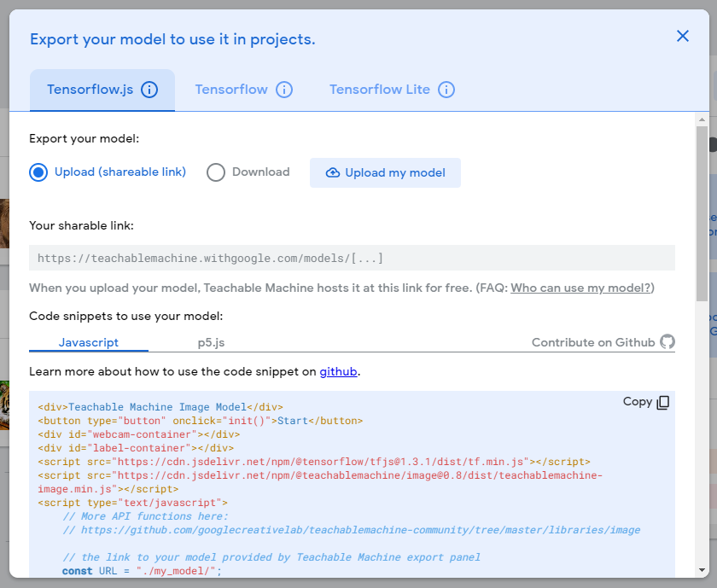Click the scrollbar up arrow
This screenshot has width=717, height=588.
pos(702,119)
